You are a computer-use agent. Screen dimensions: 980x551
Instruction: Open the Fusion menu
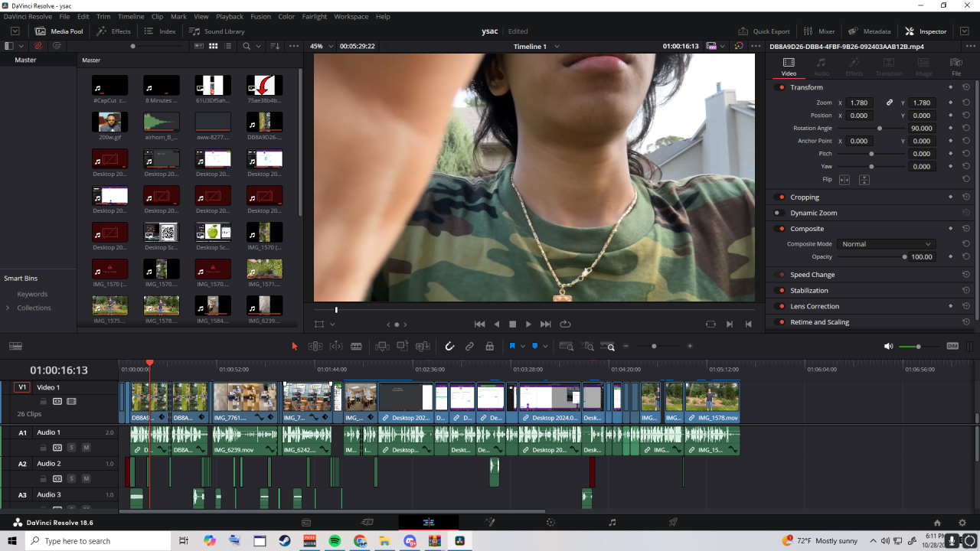(260, 16)
